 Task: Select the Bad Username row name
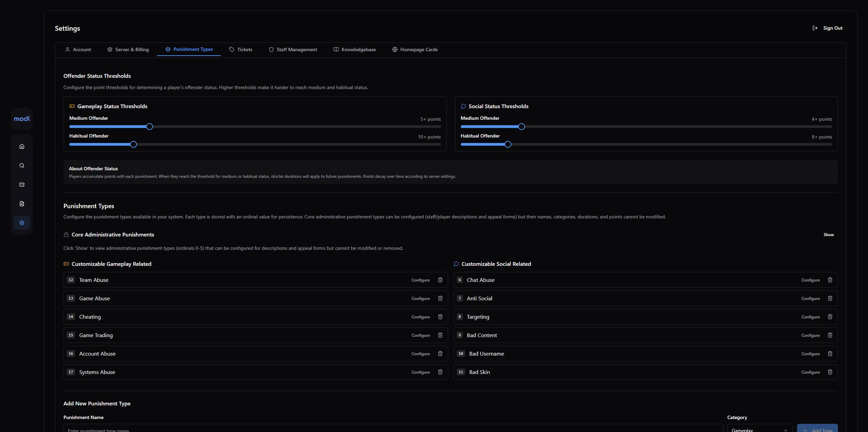click(486, 354)
